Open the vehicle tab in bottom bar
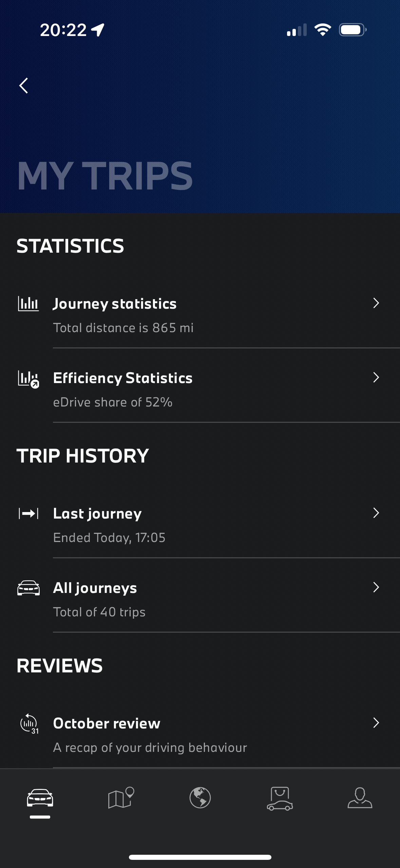400x868 pixels. pyautogui.click(x=40, y=798)
